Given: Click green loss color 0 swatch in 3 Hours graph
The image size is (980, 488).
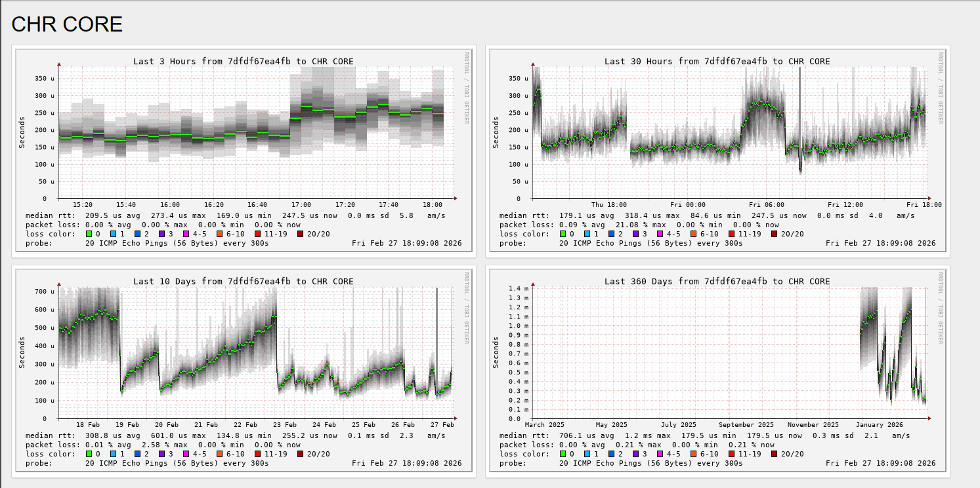Looking at the screenshot, I should [x=89, y=234].
